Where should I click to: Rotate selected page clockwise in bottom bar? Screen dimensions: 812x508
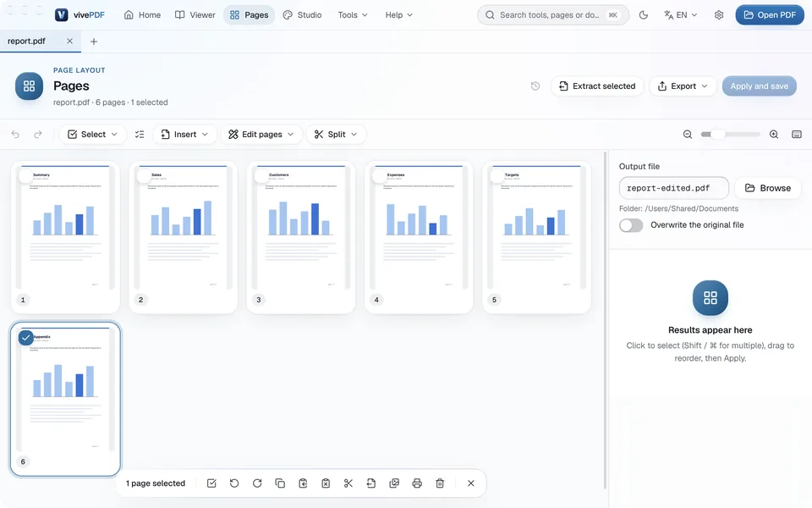(x=257, y=483)
